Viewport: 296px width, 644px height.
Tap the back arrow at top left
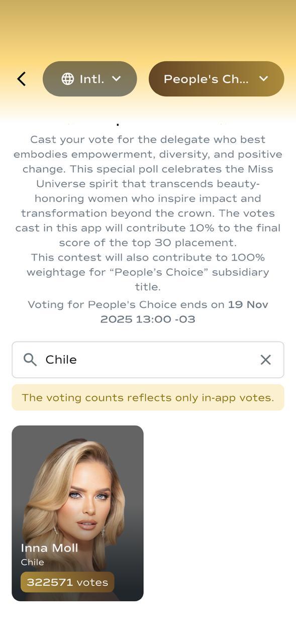(21, 78)
